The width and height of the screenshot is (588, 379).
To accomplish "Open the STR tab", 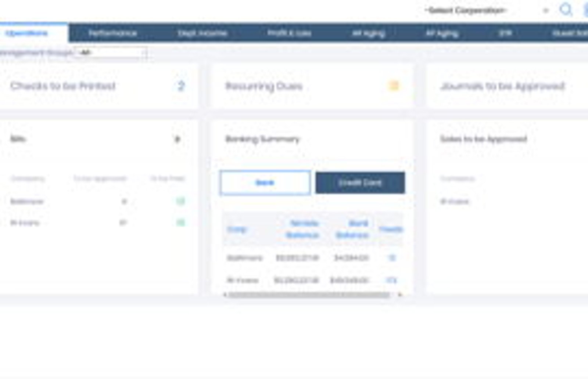I will pyautogui.click(x=505, y=33).
